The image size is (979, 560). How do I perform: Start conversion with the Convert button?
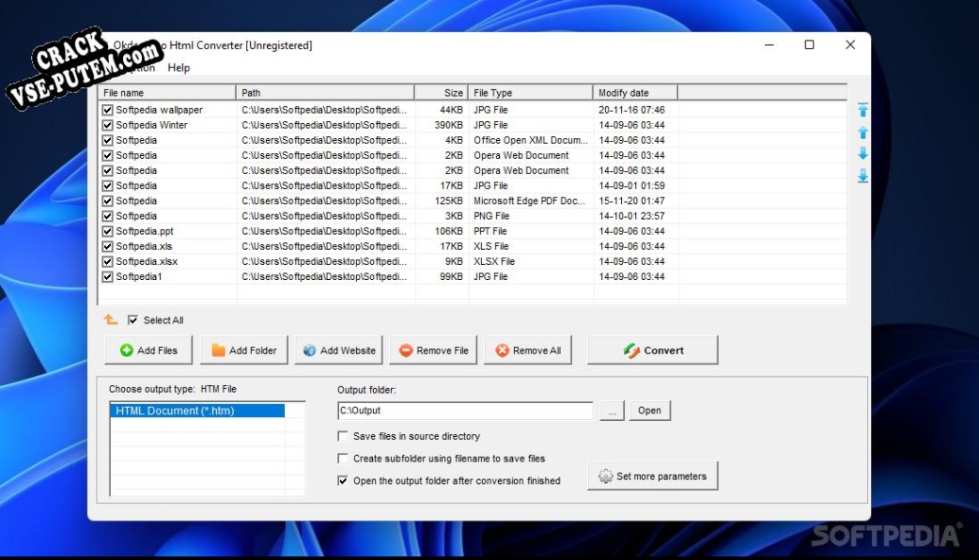[x=652, y=350]
